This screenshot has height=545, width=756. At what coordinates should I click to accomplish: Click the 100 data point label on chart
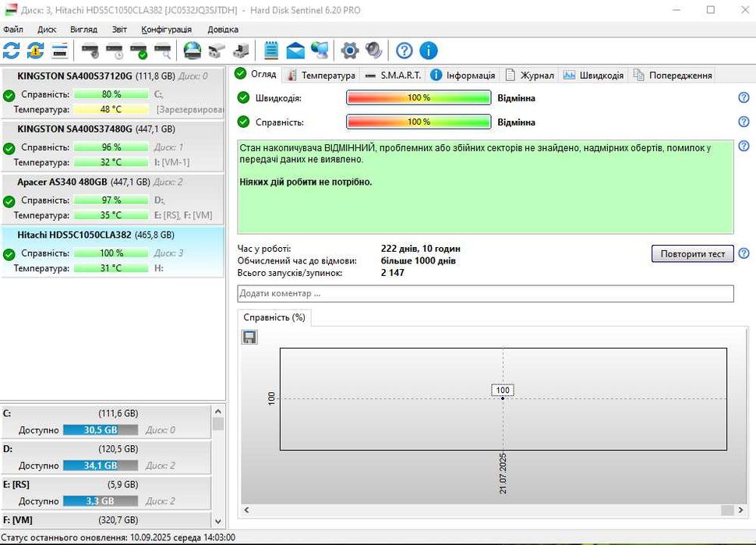pyautogui.click(x=503, y=390)
